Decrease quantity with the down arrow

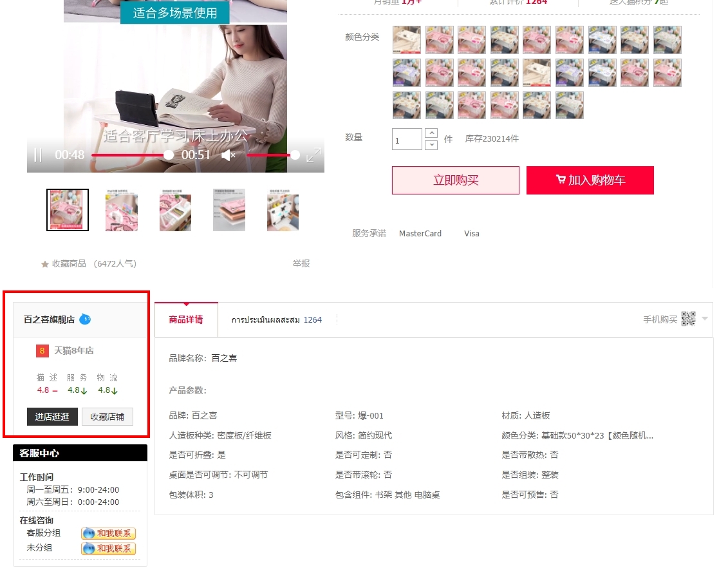(431, 145)
